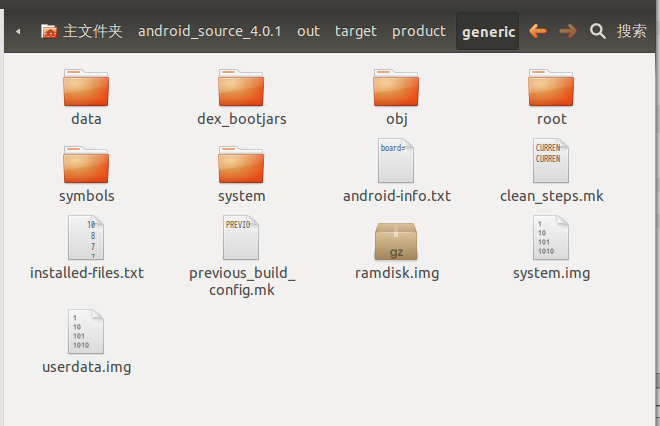Image resolution: width=660 pixels, height=426 pixels.
Task: Click the forward arrow navigation button
Action: click(567, 31)
